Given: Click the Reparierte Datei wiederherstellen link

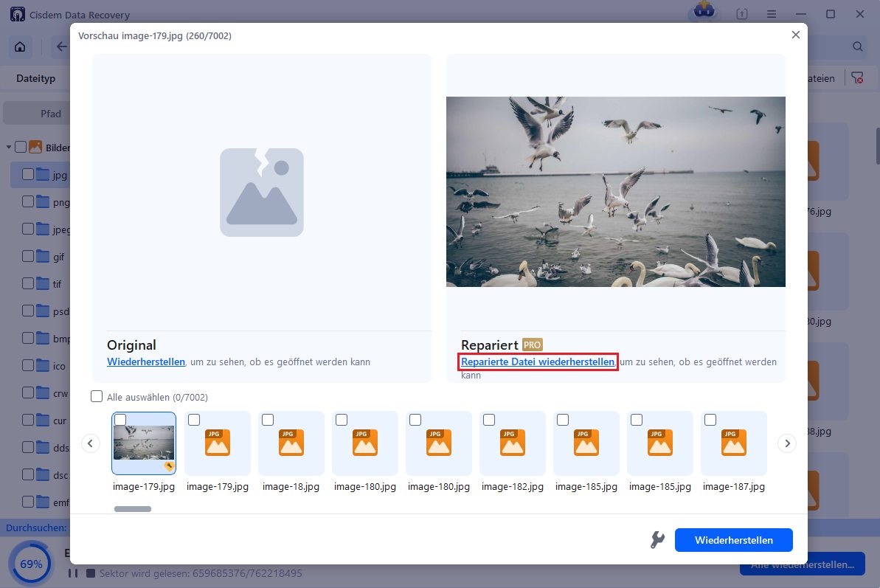Looking at the screenshot, I should [x=537, y=362].
